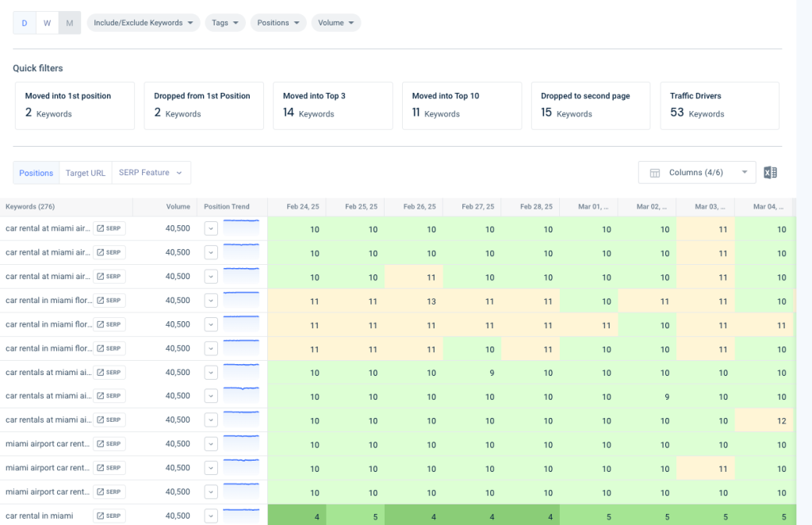Click the Excel export icon
Viewport: 812px width, 525px height.
click(x=770, y=172)
